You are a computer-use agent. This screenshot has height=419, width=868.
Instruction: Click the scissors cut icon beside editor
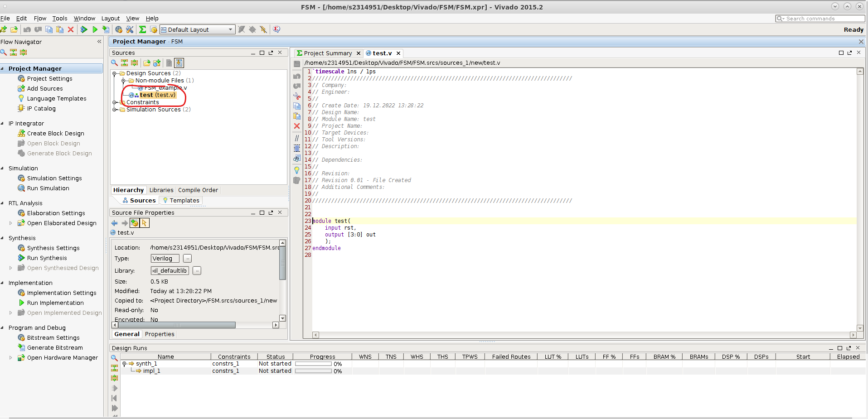point(297,96)
